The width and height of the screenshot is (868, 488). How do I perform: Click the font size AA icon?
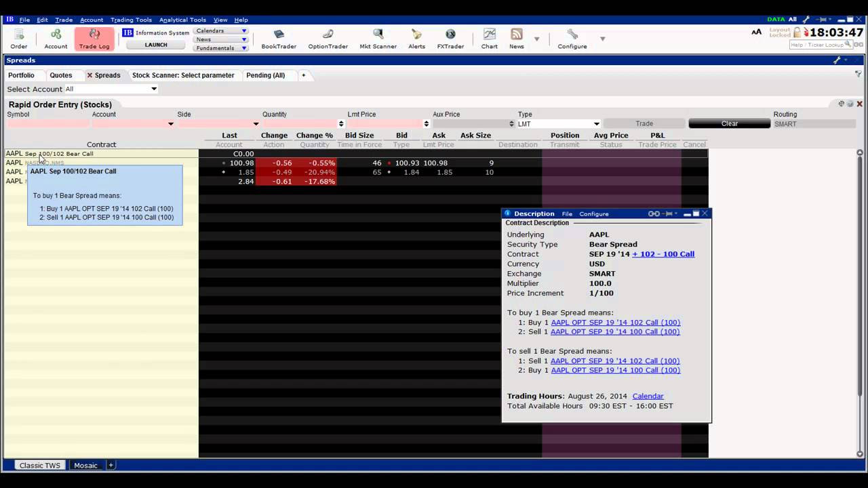pos(757,32)
